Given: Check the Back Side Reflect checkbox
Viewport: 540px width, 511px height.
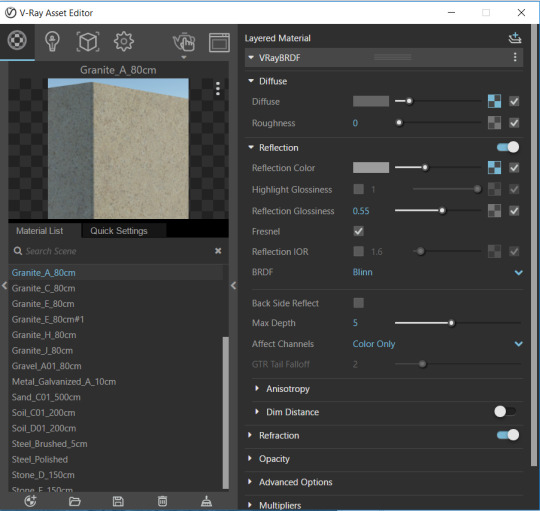Looking at the screenshot, I should click(x=359, y=303).
